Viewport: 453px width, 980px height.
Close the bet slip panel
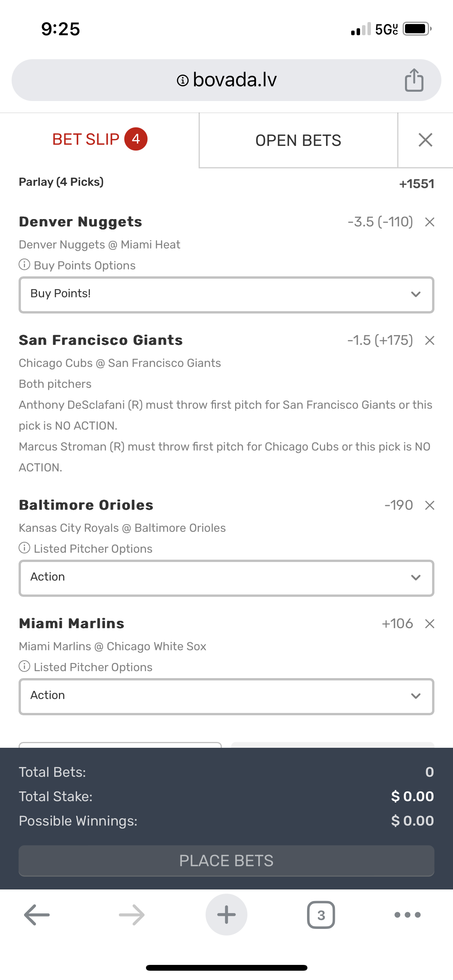point(425,140)
